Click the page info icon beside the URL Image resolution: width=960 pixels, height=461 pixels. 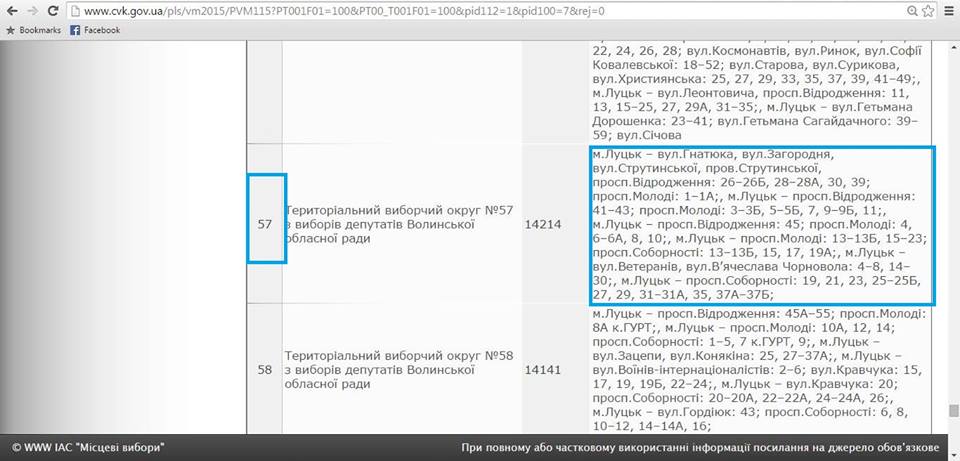pyautogui.click(x=75, y=10)
